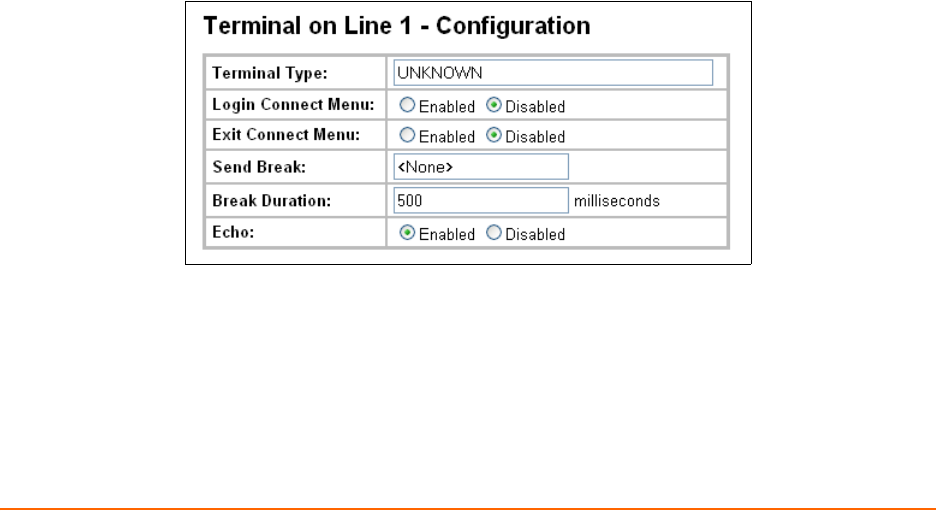Turn on Echo with Enabled radio

pos(406,234)
